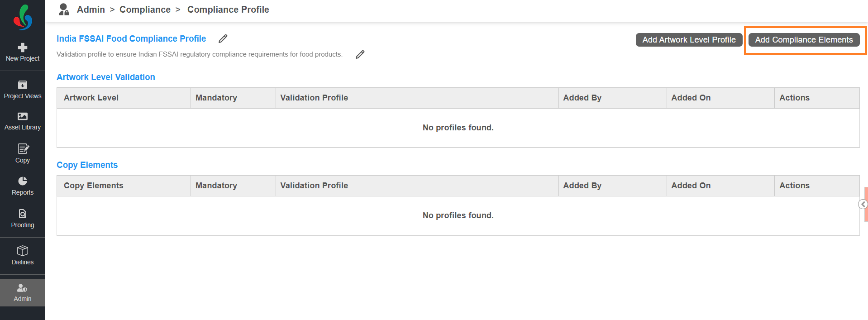Expand the right side panel arrow

click(x=863, y=204)
